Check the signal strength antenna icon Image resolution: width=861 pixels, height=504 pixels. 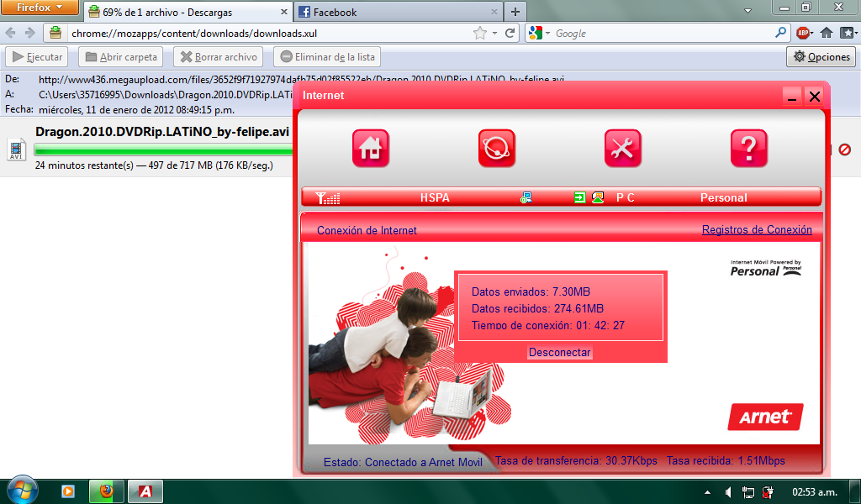328,197
